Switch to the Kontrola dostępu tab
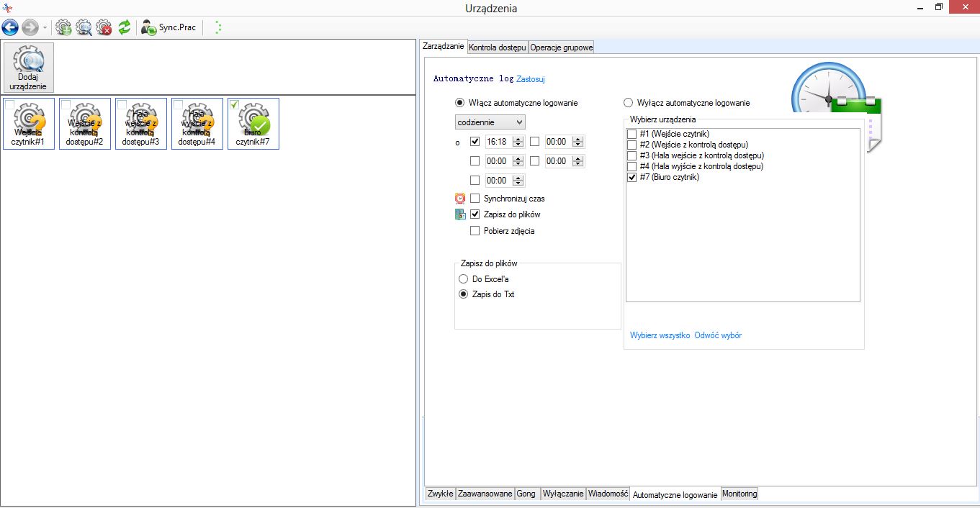980x508 pixels. [x=498, y=47]
